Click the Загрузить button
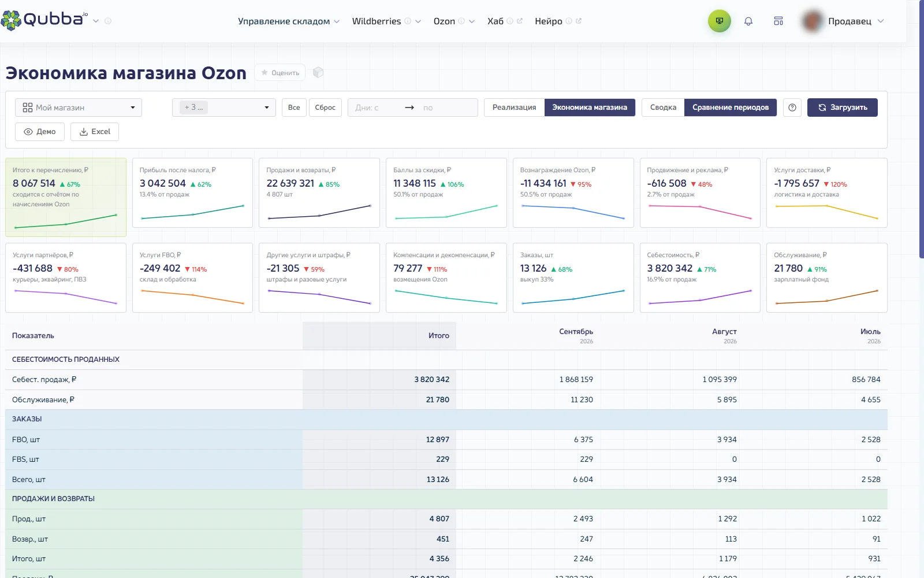Viewport: 924px width, 578px height. [843, 108]
